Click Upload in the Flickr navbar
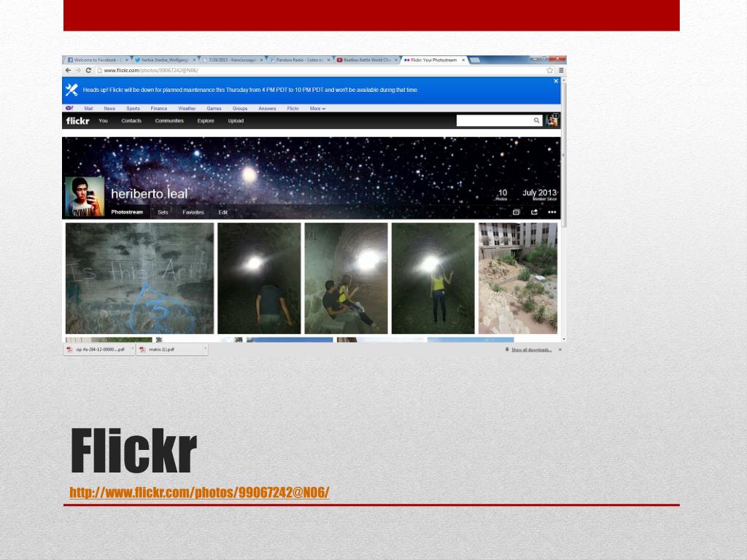Viewport: 747px width, 560px height. [236, 121]
